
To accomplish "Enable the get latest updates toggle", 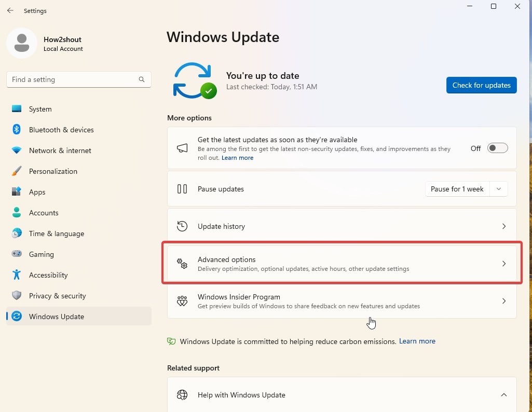I will (498, 148).
